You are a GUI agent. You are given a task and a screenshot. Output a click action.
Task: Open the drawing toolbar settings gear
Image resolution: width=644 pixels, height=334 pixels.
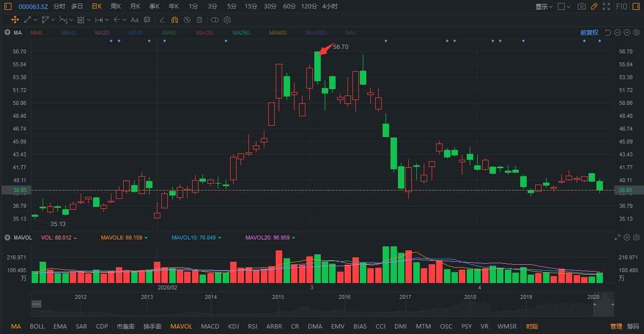click(227, 20)
